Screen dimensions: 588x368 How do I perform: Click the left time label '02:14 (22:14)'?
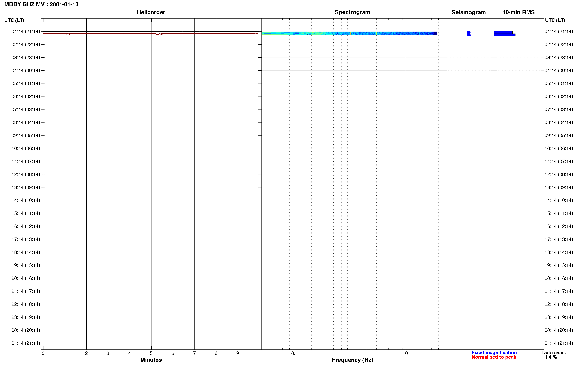click(x=26, y=45)
